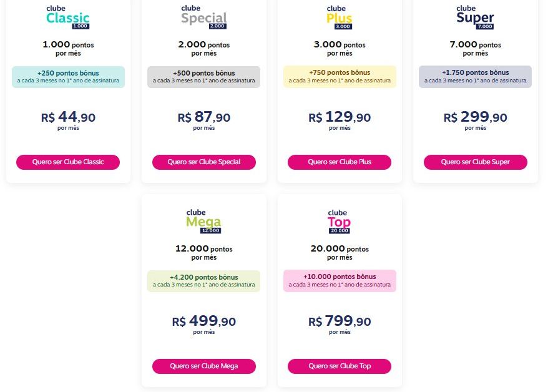Click the Clube Special logo
Screen dimensions: 548x392
(203, 17)
